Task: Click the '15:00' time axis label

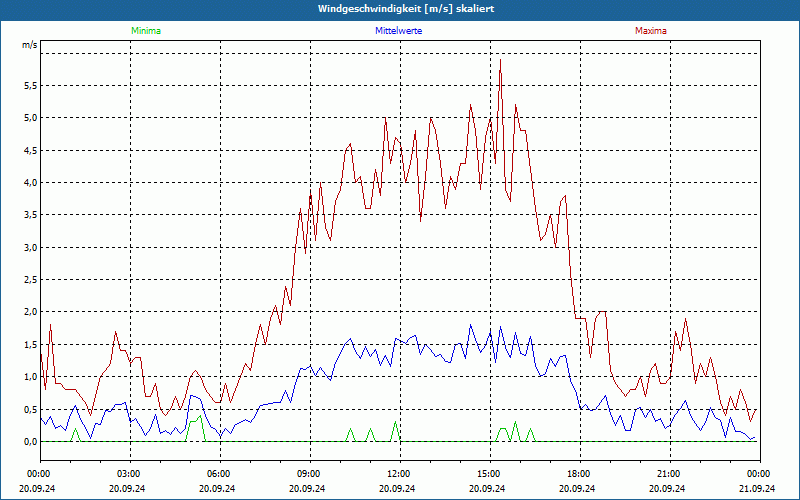Action: coord(490,474)
